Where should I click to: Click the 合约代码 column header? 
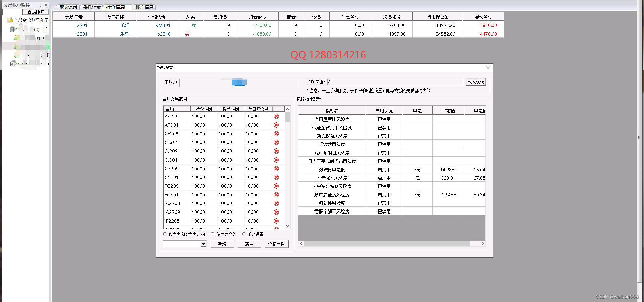coord(157,16)
